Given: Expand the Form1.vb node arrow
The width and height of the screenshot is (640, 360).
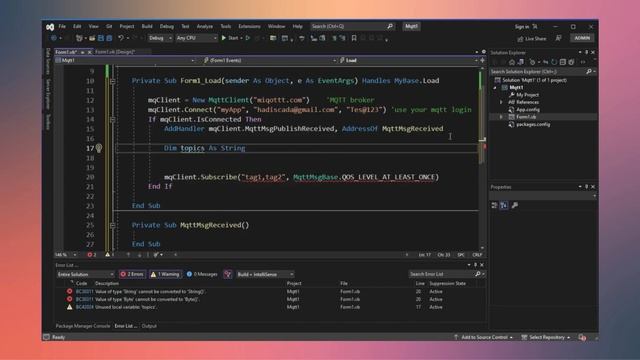Looking at the screenshot, I should [502, 117].
